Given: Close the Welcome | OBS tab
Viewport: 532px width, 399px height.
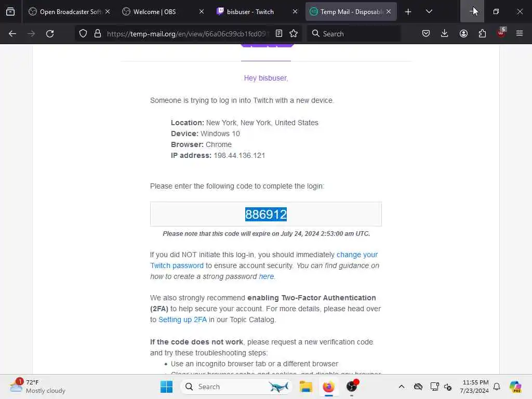Looking at the screenshot, I should pos(202,11).
